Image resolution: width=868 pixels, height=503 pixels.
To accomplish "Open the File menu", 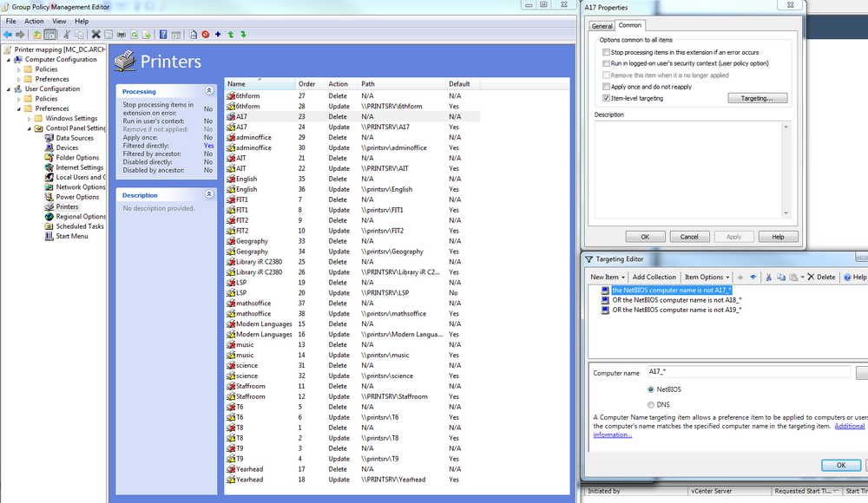I will click(x=10, y=21).
